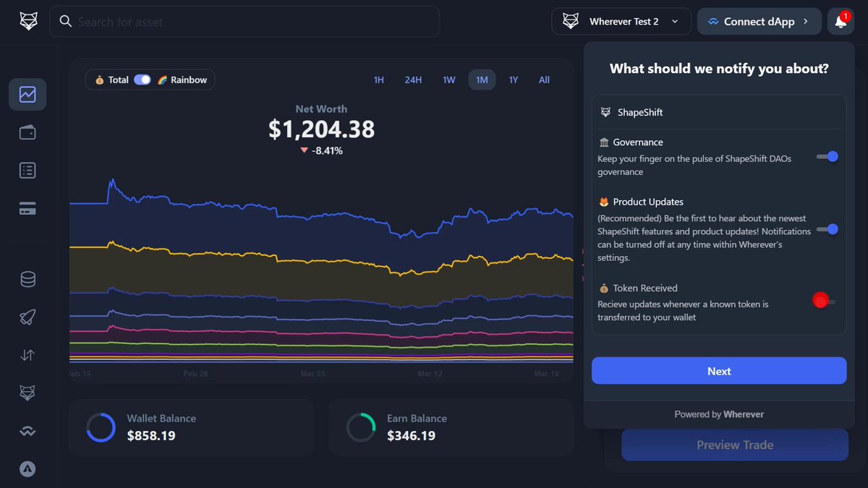Click the Governance heading text
Screen dimensions: 868x488
(x=638, y=142)
